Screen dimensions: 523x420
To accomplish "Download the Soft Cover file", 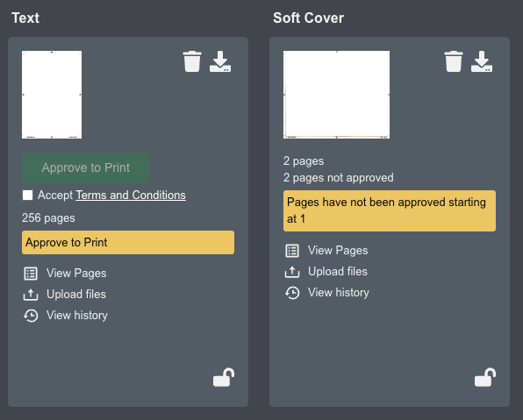I will (482, 61).
